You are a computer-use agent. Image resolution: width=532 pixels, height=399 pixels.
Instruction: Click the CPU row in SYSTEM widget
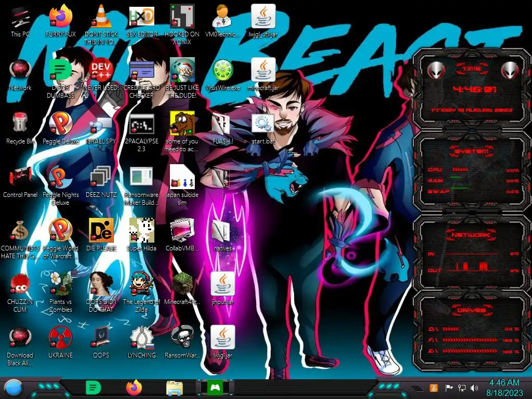[474, 170]
